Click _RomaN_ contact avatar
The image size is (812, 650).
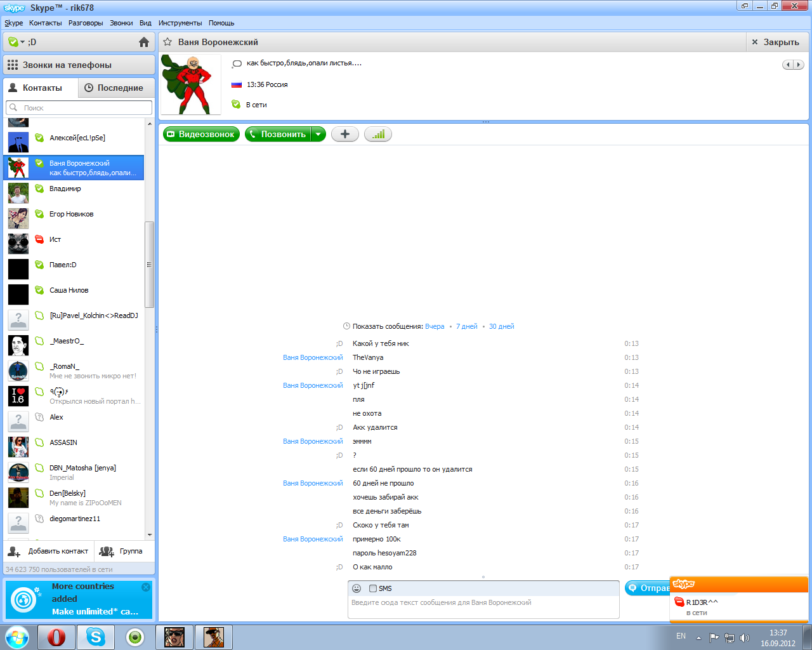18,371
